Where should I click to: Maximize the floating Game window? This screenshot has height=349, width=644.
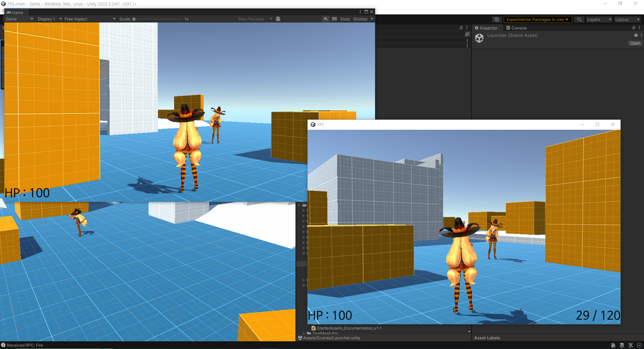pyautogui.click(x=366, y=12)
